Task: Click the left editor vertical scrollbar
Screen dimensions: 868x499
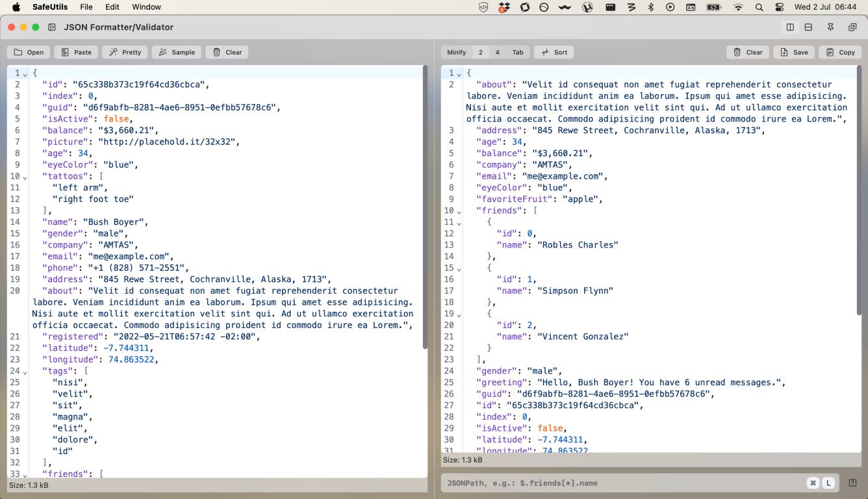Action: point(425,208)
